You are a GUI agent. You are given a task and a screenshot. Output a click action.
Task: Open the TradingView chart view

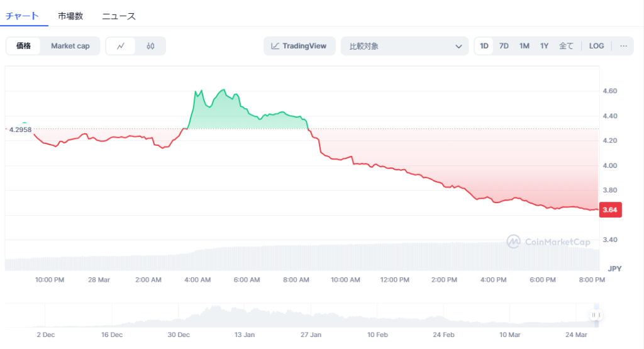click(x=299, y=46)
